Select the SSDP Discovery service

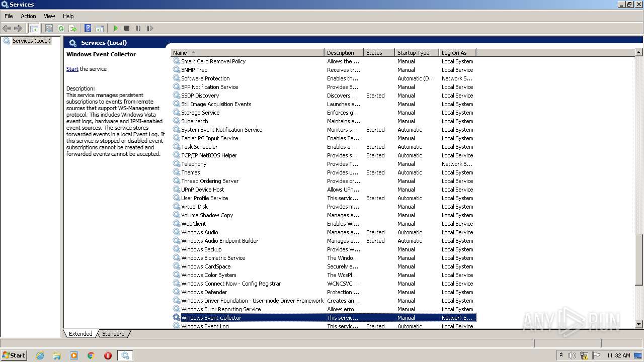point(324,96)
